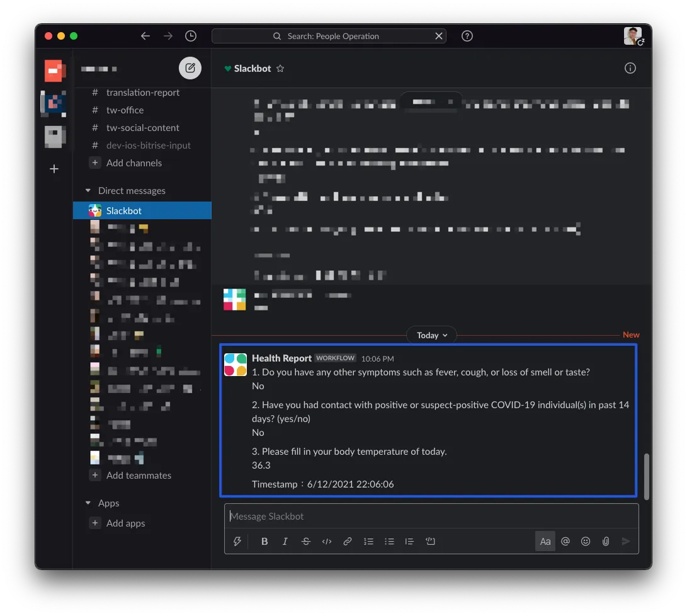This screenshot has width=687, height=616.
Task: Click the help question mark icon
Action: 467,36
